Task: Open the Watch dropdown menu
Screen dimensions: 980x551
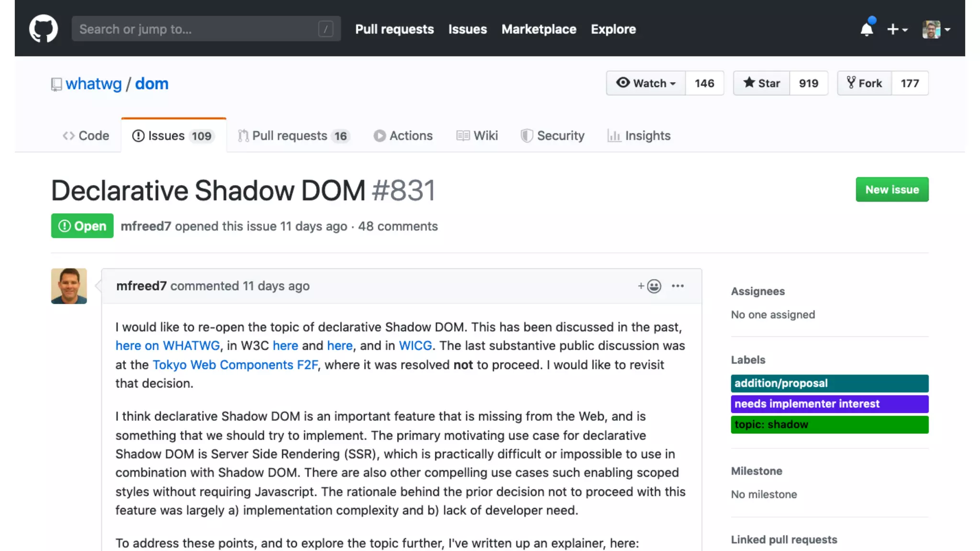Action: 646,83
